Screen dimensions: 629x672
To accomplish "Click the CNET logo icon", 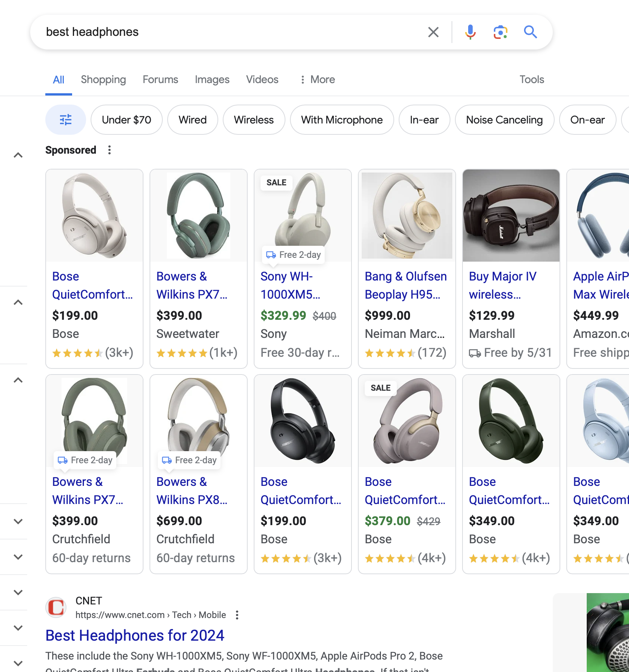I will pos(56,607).
